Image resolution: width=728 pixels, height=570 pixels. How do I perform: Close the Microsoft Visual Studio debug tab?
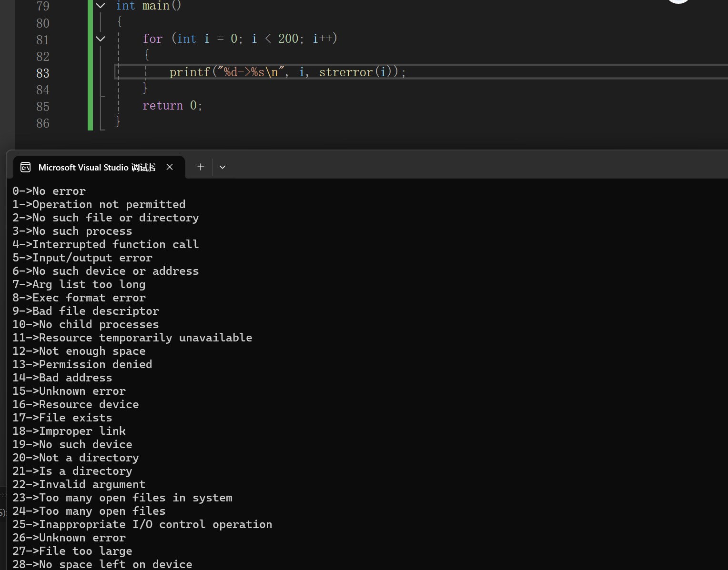click(x=170, y=167)
